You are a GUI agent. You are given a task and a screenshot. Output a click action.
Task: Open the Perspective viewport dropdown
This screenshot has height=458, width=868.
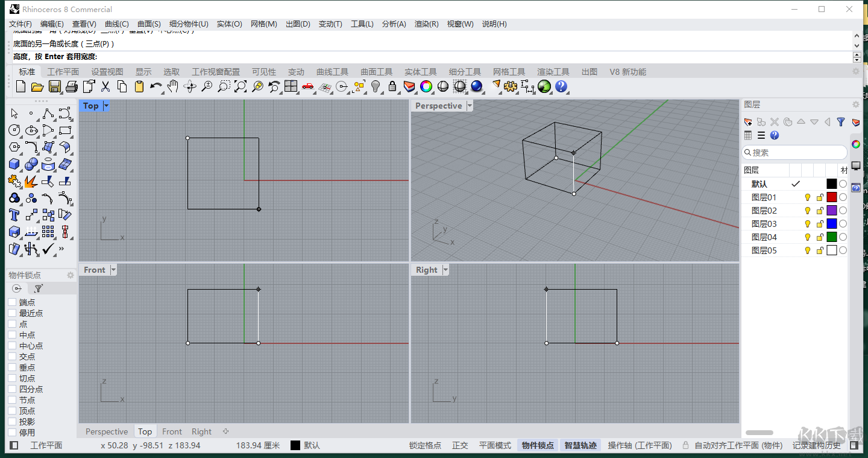click(x=470, y=106)
